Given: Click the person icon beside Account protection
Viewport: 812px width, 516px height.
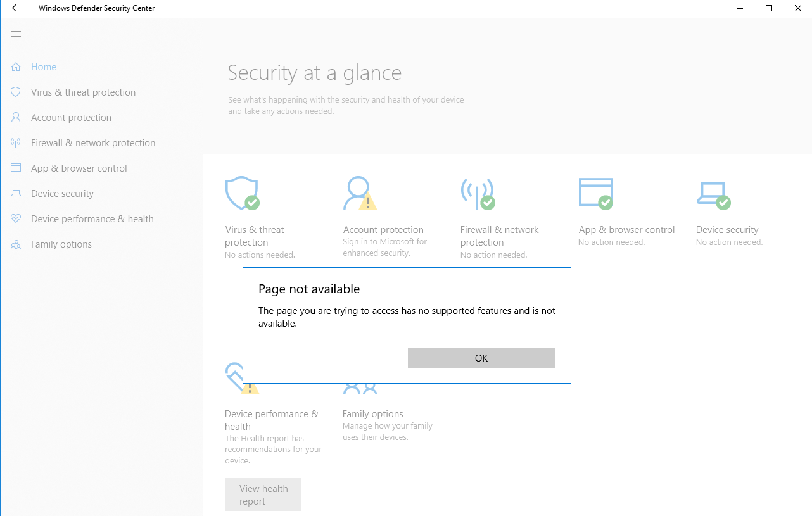Looking at the screenshot, I should [x=16, y=117].
